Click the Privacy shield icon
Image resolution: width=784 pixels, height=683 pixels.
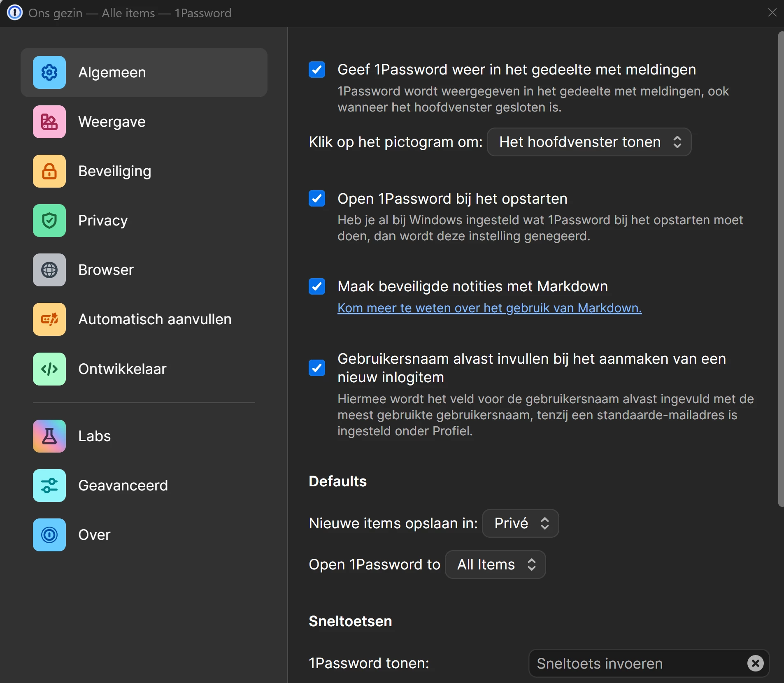(x=49, y=221)
